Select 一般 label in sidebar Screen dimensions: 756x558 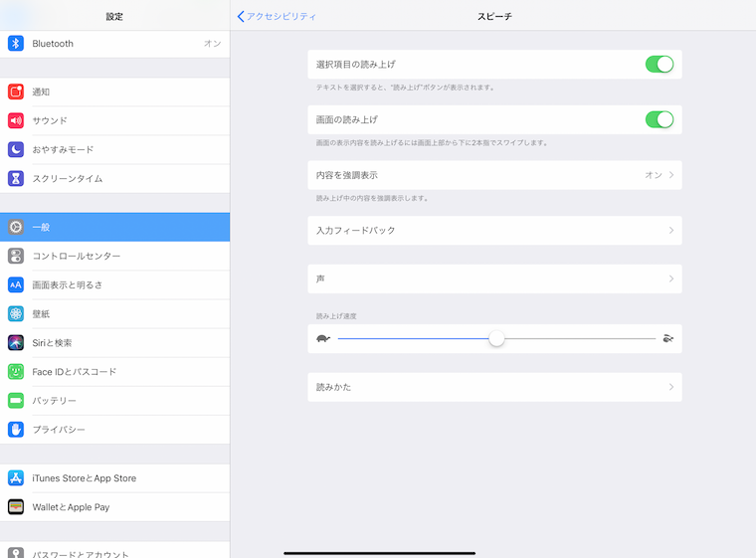tap(41, 227)
